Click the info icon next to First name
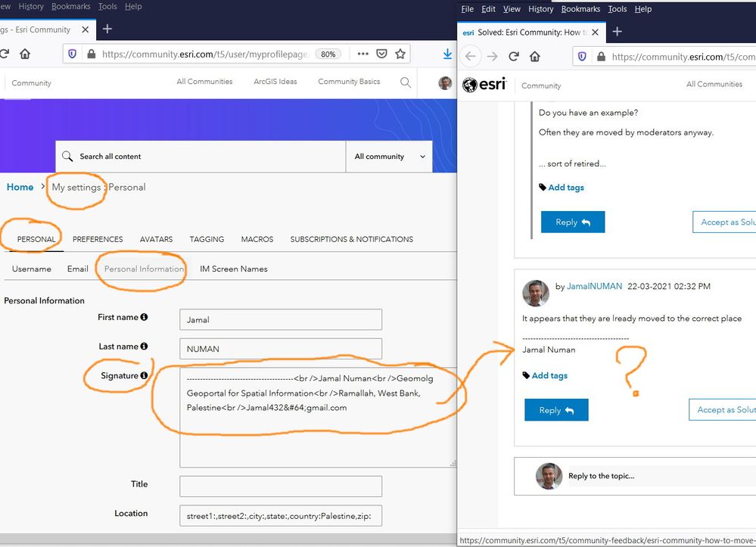Image resolution: width=756 pixels, height=547 pixels. (x=144, y=317)
